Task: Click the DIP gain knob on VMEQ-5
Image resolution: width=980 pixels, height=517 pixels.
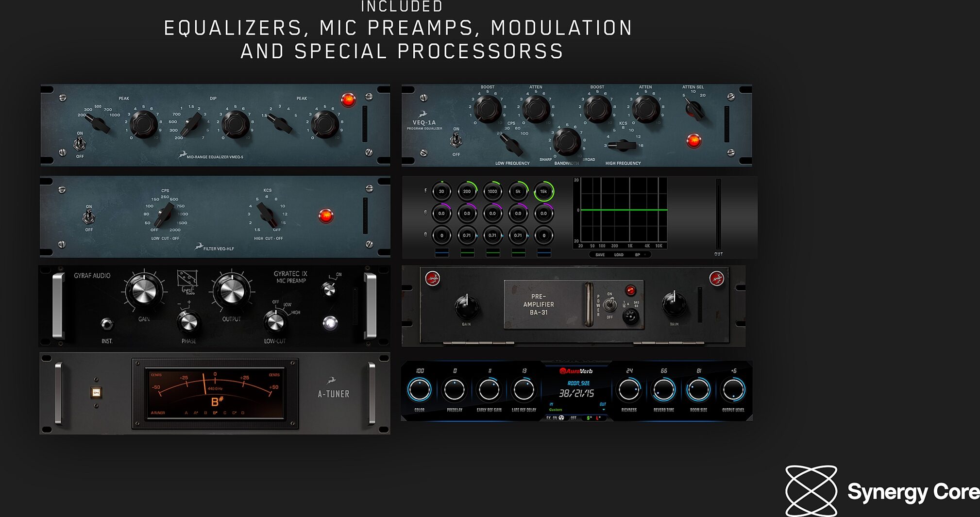Action: (x=235, y=124)
